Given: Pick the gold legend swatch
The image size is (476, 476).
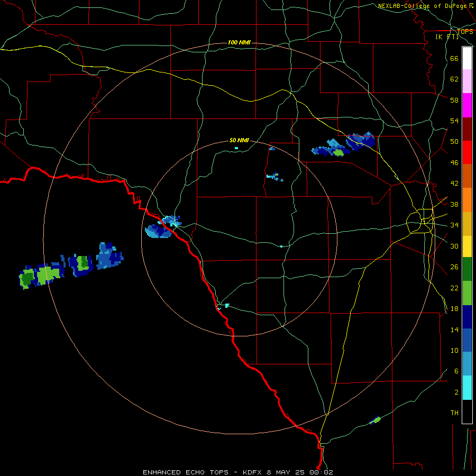Looking at the screenshot, I should 467,224.
